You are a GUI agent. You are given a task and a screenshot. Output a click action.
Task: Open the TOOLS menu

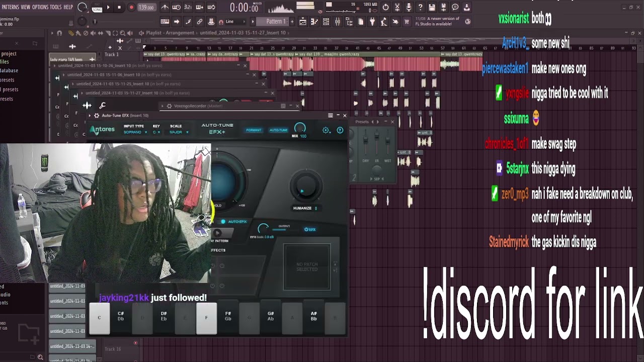56,7
